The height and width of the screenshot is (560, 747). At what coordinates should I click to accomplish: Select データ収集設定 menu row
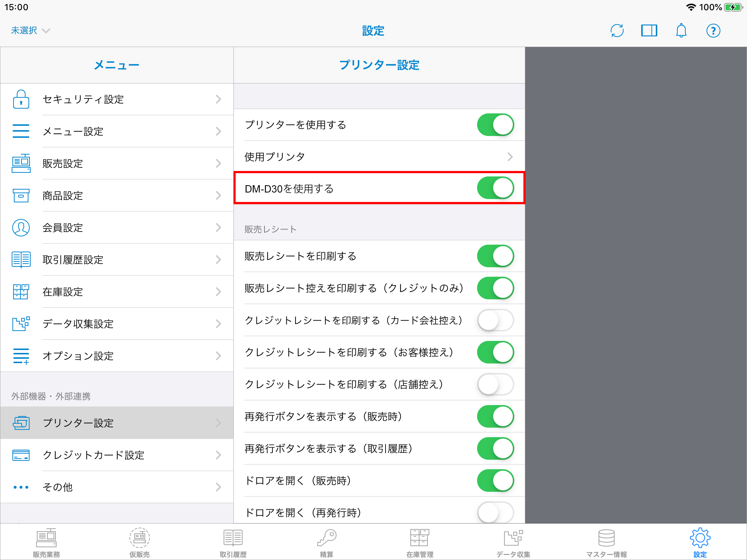click(x=117, y=324)
